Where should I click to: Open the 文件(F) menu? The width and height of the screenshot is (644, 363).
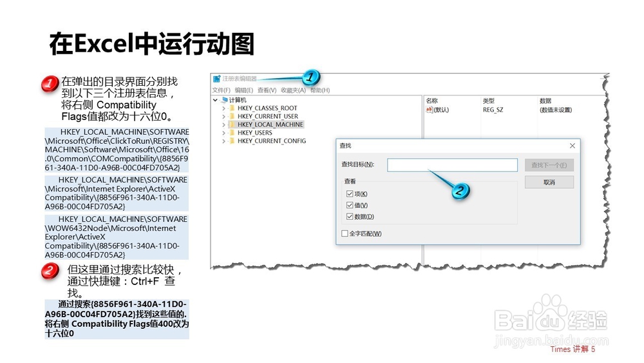(x=222, y=90)
